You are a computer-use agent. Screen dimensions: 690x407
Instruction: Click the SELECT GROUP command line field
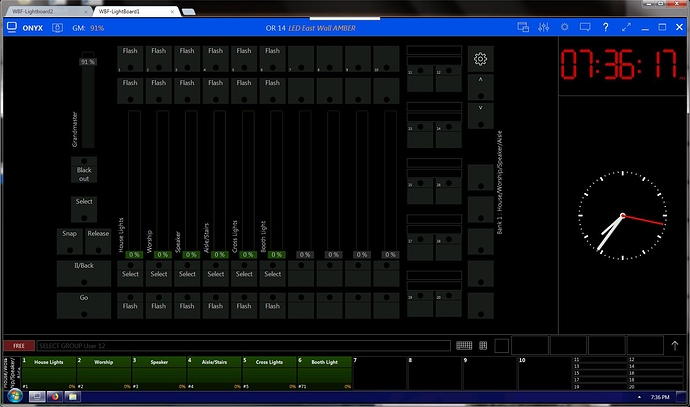(x=244, y=346)
